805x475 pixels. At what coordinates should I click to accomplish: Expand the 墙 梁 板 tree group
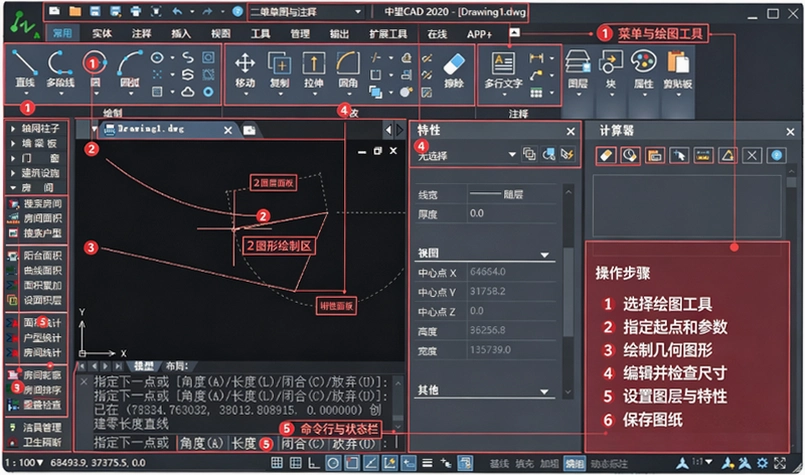click(13, 143)
